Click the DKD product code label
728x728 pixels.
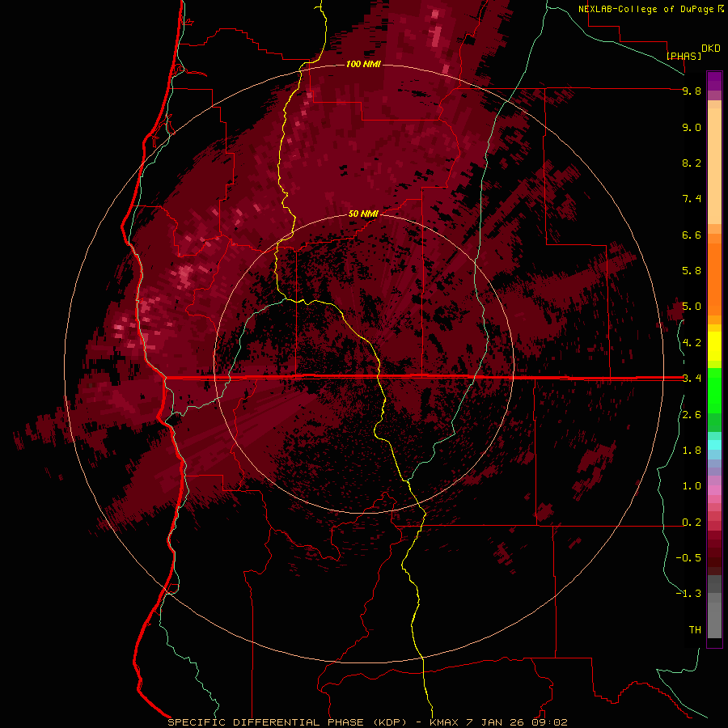[x=711, y=49]
